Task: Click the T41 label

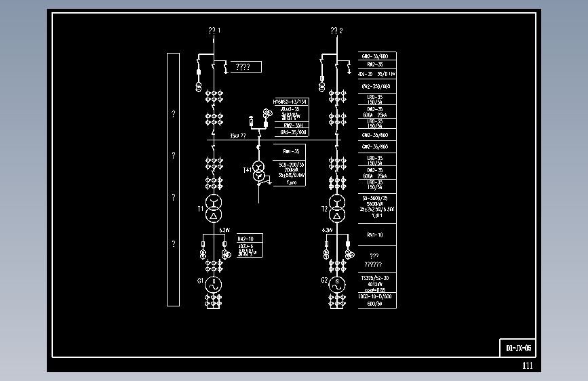Action: point(247,170)
